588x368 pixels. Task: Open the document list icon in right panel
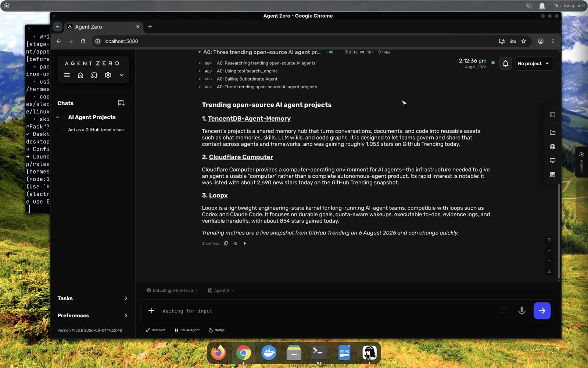(x=552, y=175)
